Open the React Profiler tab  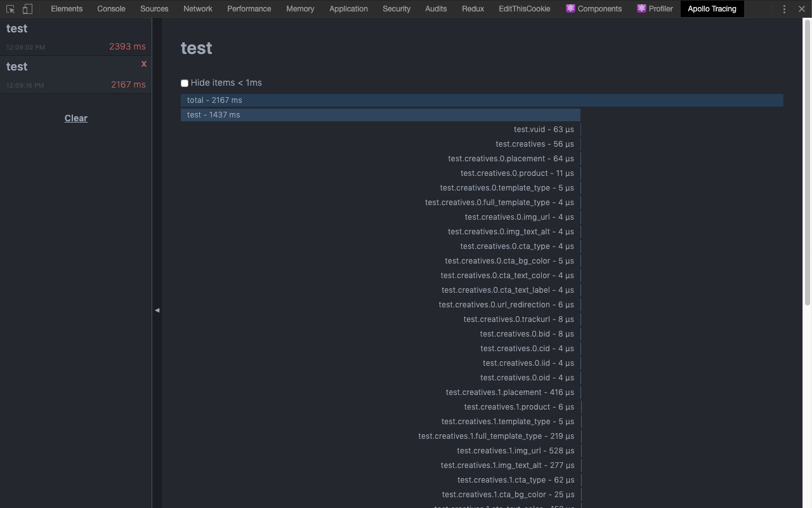655,9
